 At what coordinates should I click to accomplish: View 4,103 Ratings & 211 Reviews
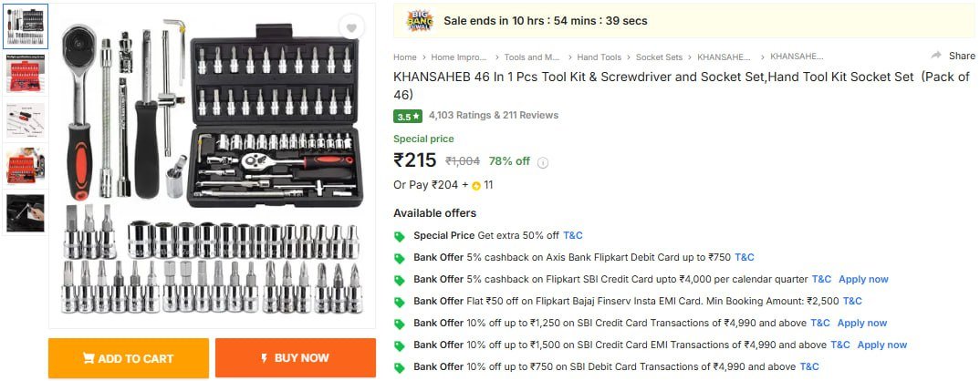[x=493, y=116]
